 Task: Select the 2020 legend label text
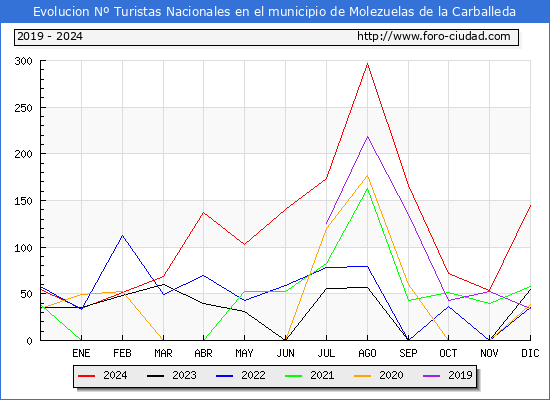pos(391,375)
